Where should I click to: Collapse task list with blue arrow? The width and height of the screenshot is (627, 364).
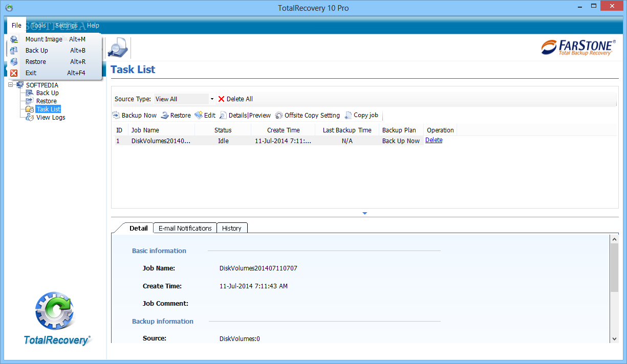[365, 213]
